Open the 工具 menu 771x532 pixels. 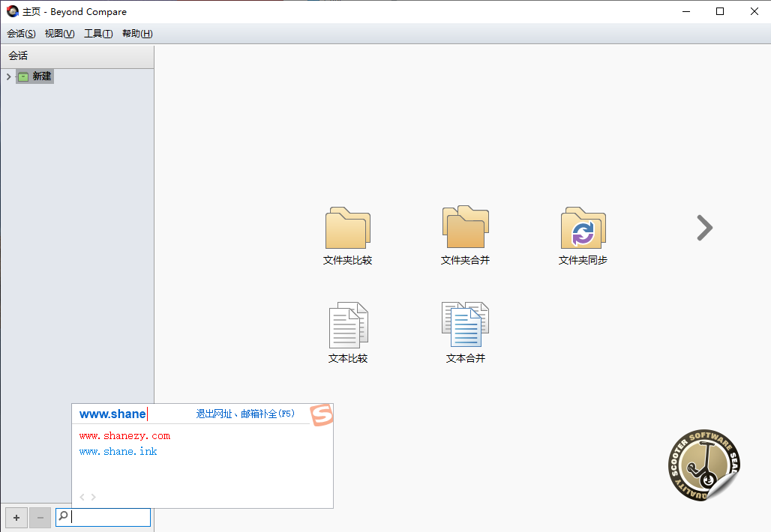tap(97, 33)
